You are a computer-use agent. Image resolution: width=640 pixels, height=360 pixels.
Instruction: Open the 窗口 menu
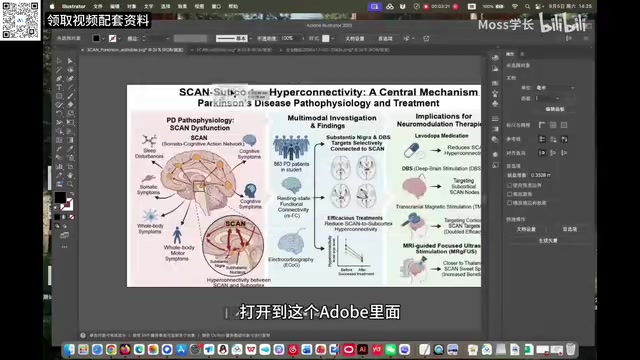point(216,7)
